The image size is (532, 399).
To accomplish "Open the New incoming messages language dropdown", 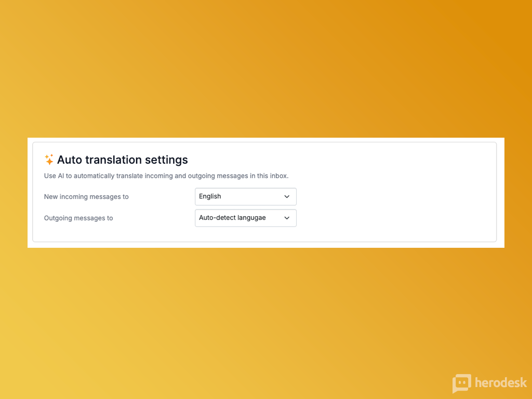I will tap(245, 197).
